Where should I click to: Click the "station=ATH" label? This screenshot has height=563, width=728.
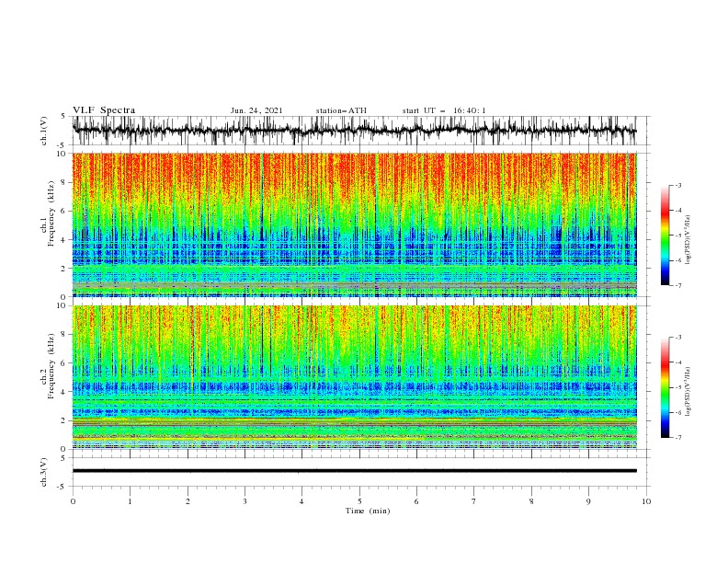point(341,110)
